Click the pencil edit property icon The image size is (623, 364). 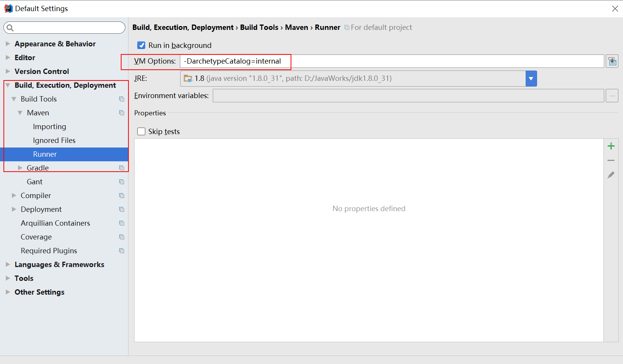pos(611,175)
